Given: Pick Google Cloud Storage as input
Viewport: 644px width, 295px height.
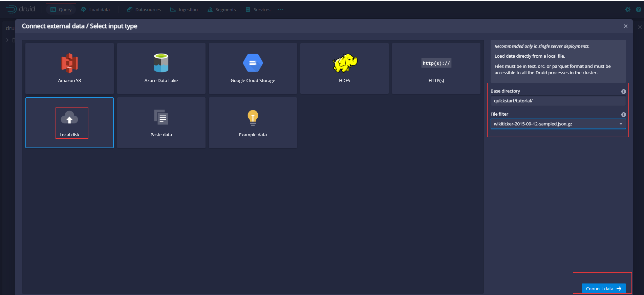Looking at the screenshot, I should (253, 68).
